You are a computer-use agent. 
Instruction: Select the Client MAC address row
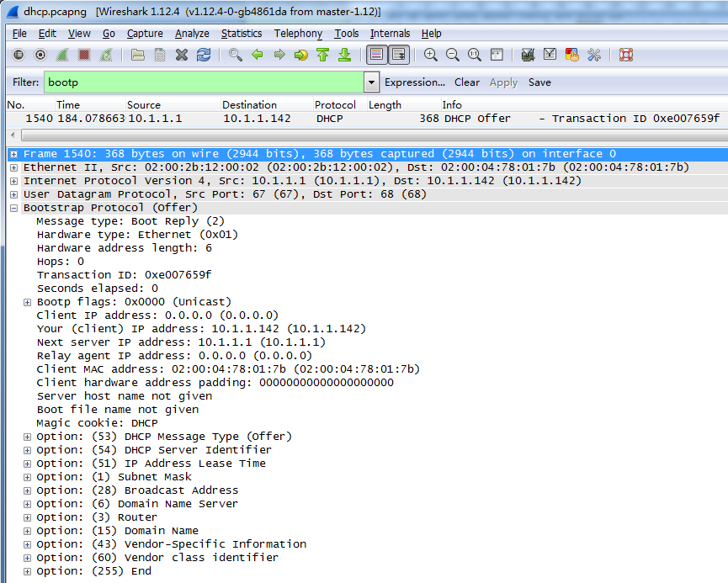(x=228, y=369)
